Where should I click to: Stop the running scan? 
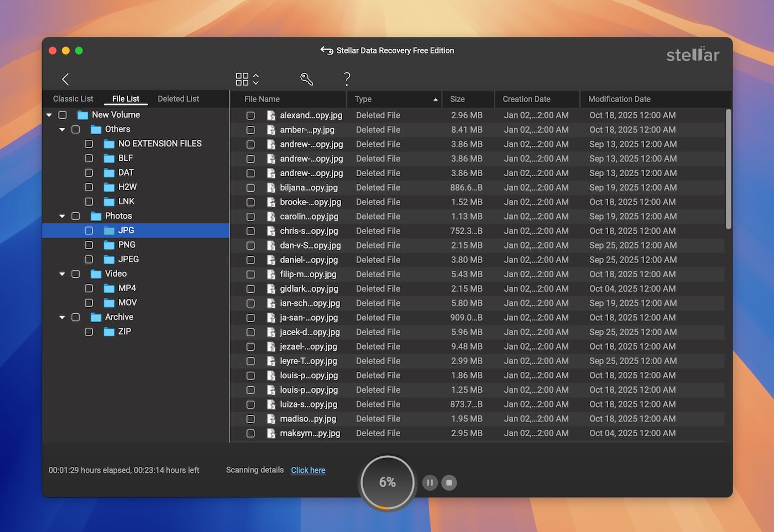click(449, 482)
